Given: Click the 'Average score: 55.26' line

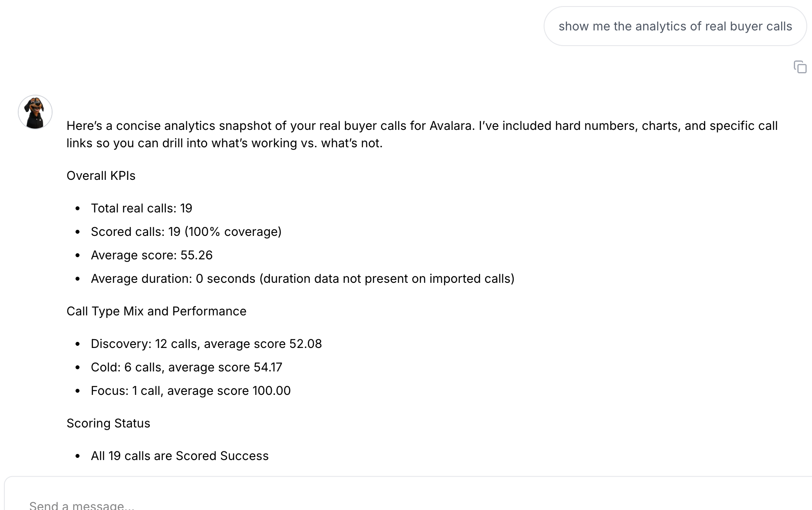Looking at the screenshot, I should pos(152,255).
